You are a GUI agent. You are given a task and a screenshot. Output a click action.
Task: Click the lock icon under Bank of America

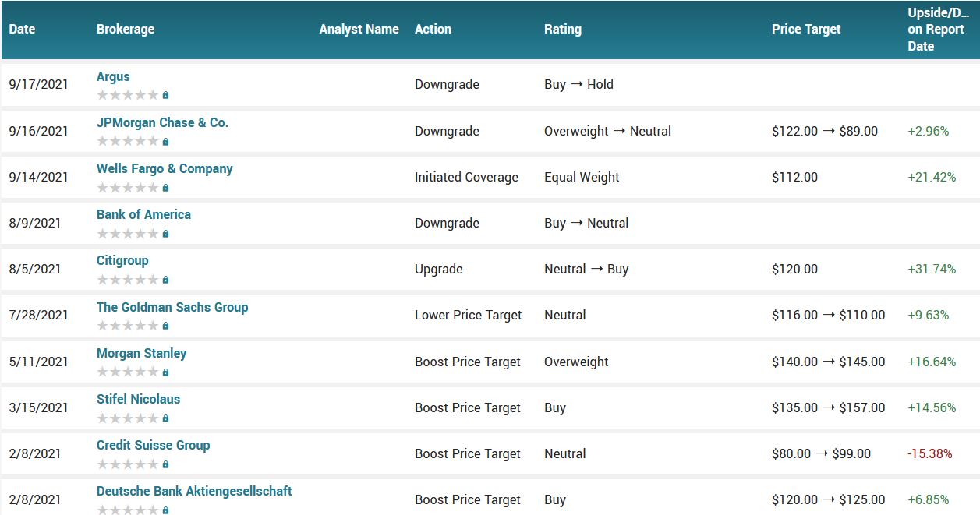165,233
